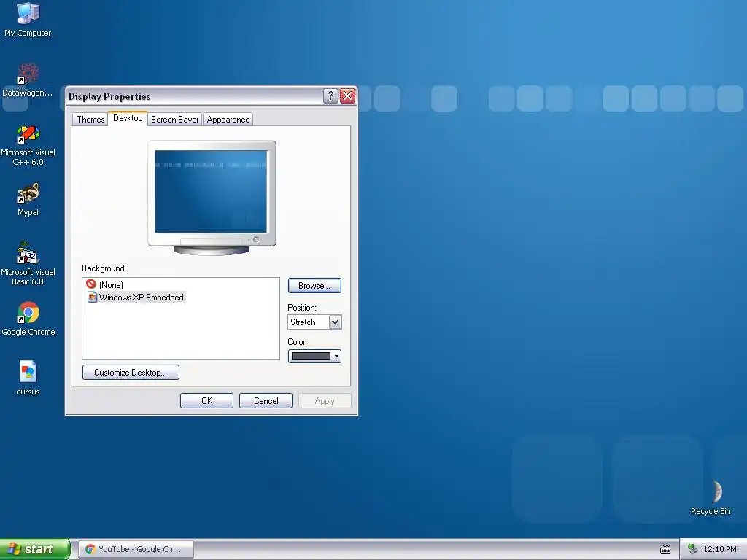
Task: Open the Start menu
Action: [x=34, y=550]
